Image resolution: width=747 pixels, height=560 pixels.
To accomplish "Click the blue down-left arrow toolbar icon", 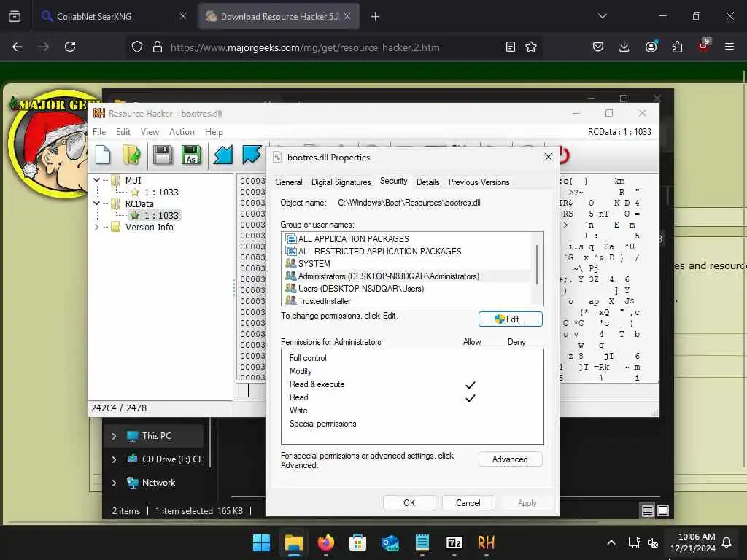I will point(223,155).
